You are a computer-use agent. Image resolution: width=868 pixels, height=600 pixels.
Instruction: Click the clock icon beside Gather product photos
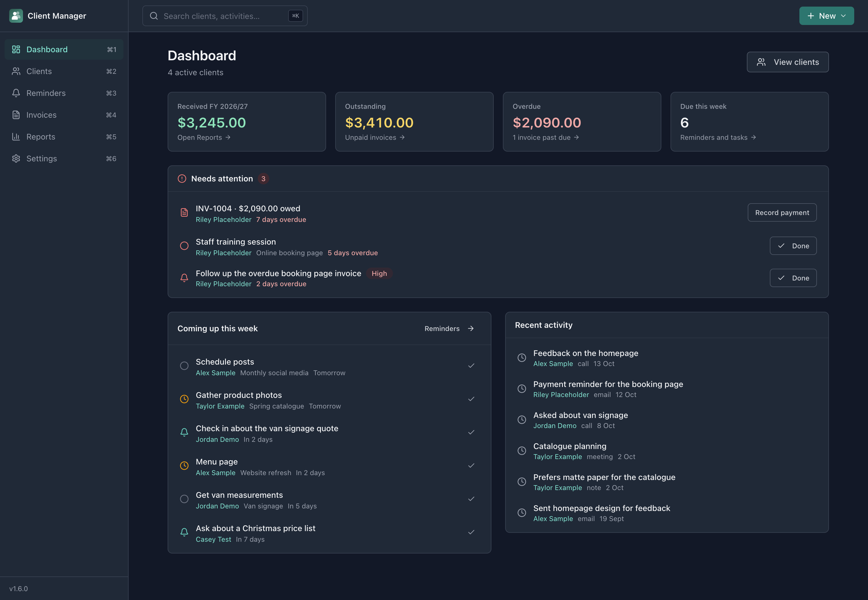(184, 399)
